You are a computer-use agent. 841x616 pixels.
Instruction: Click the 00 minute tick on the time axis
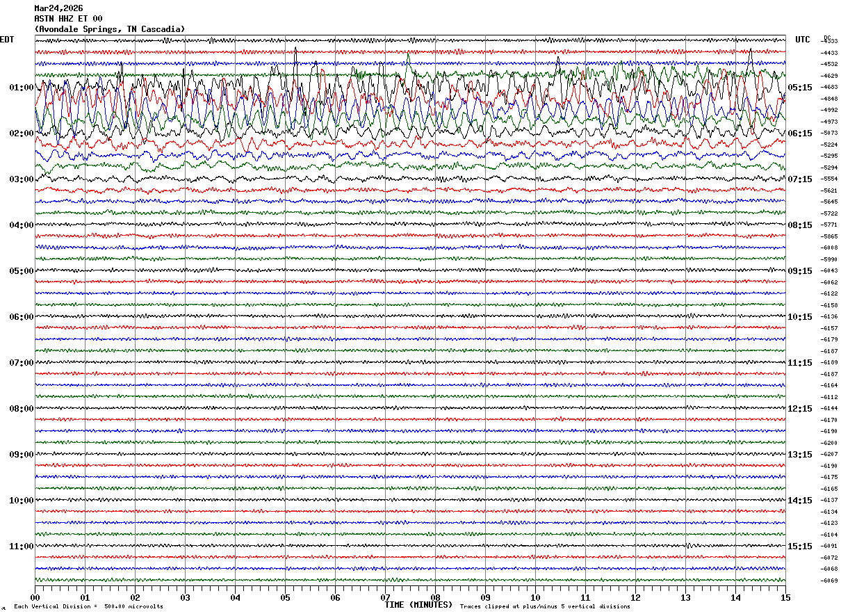click(35, 597)
